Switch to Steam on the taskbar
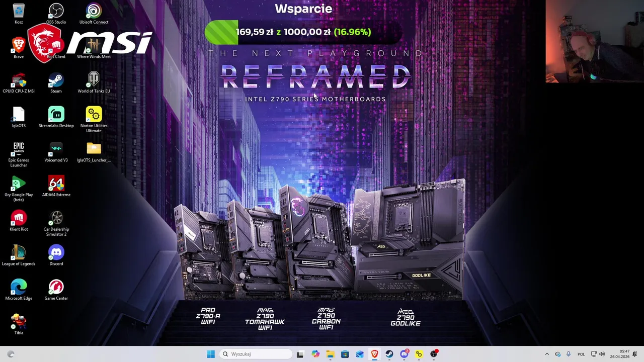The width and height of the screenshot is (644, 362). (x=389, y=354)
